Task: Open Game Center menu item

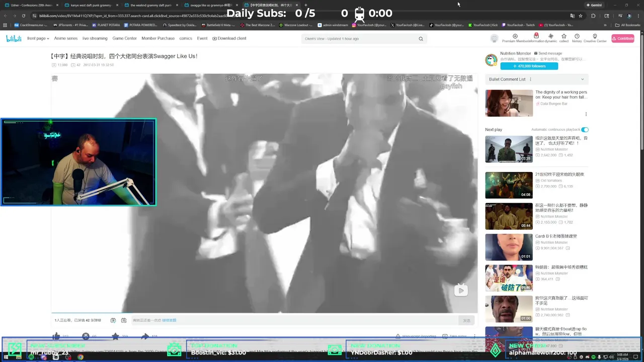Action: (124, 38)
